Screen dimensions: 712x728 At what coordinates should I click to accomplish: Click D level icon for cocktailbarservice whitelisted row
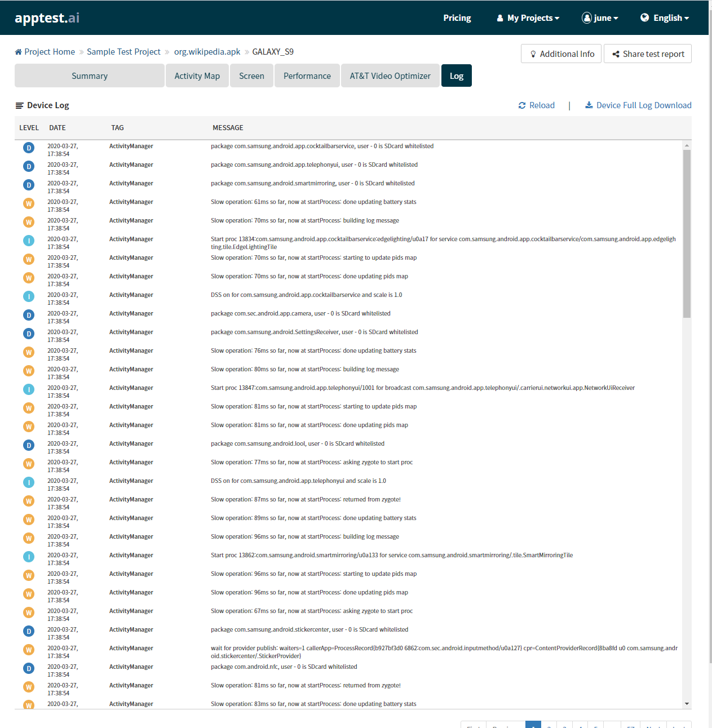(29, 148)
